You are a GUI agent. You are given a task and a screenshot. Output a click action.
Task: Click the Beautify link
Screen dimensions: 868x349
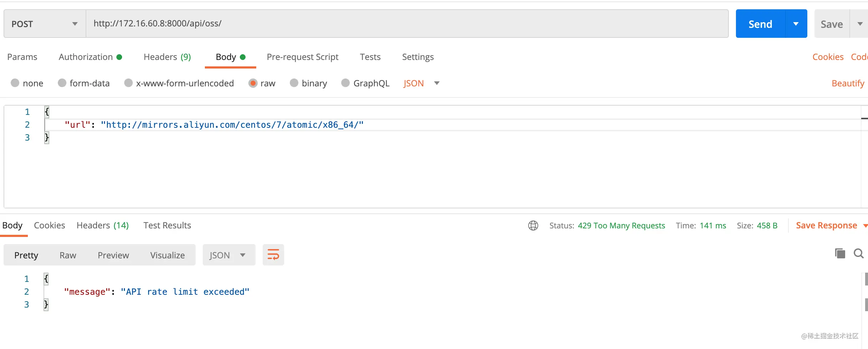(848, 83)
